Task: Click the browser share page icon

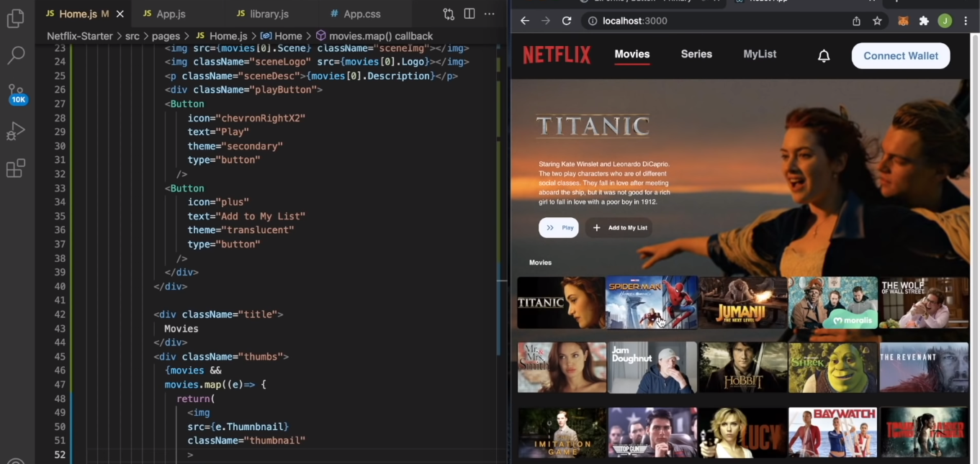Action: [856, 21]
